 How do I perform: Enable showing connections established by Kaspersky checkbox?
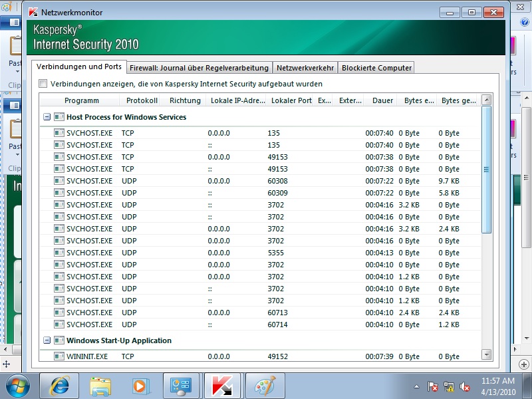click(x=43, y=84)
